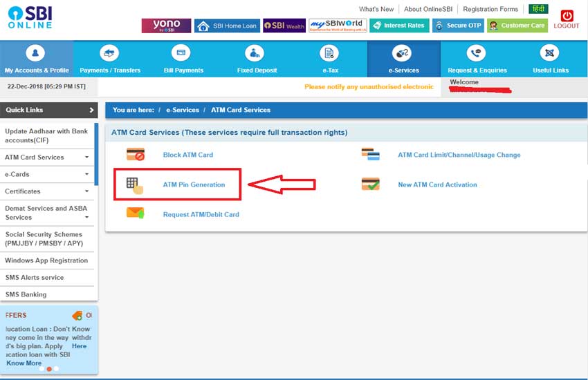Open the Yono by SBI banner

166,26
